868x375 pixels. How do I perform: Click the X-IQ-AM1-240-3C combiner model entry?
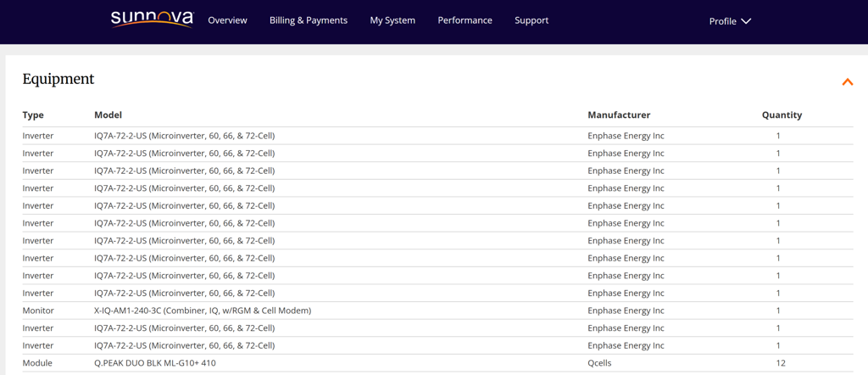[x=203, y=311]
